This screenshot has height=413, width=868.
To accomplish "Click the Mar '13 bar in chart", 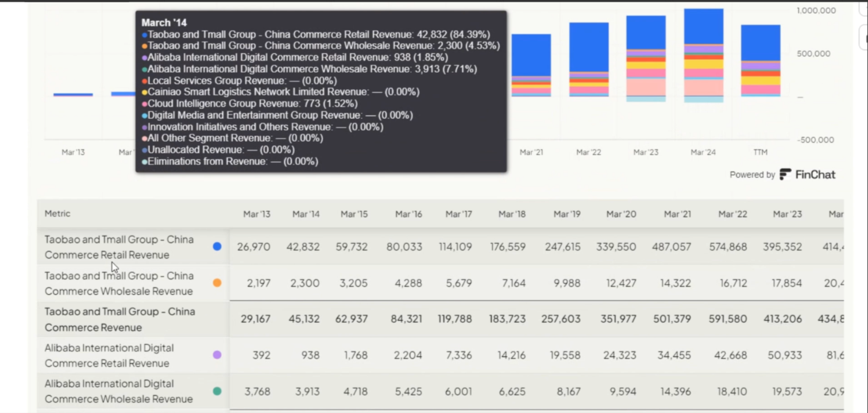I will click(x=73, y=95).
